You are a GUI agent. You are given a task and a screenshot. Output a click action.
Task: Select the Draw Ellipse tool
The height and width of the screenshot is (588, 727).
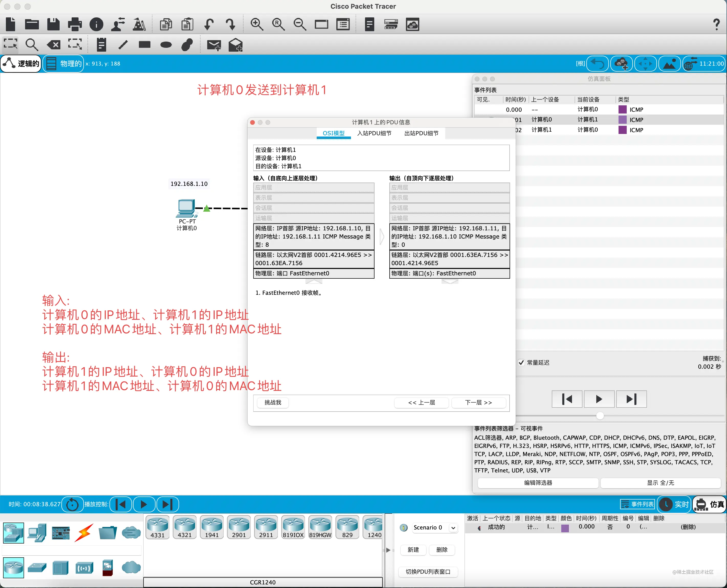166,45
